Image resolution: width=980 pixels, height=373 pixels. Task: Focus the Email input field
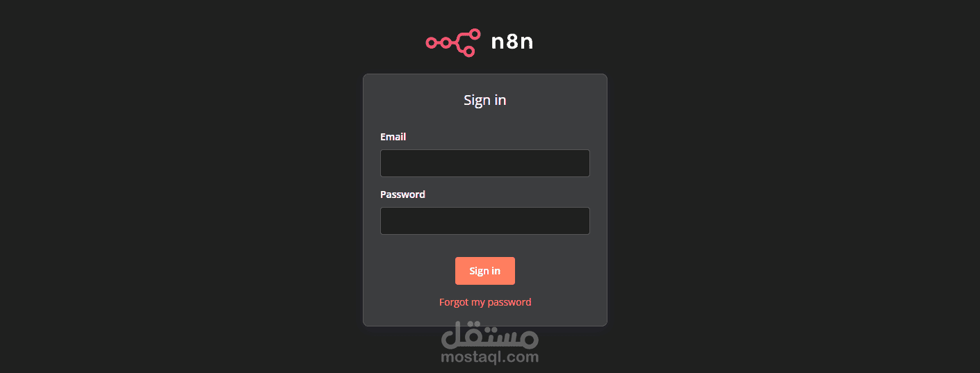click(485, 163)
